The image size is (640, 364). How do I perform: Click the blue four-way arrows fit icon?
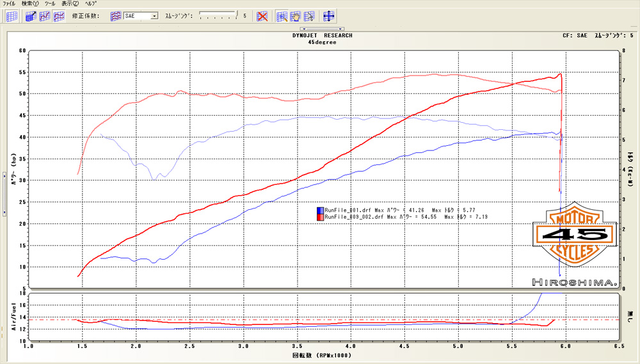(329, 16)
